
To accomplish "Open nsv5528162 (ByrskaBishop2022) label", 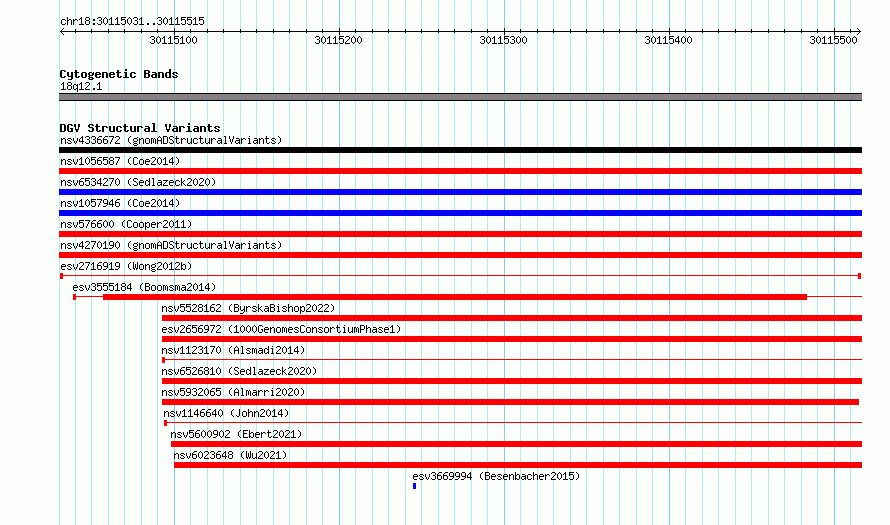I will (248, 308).
